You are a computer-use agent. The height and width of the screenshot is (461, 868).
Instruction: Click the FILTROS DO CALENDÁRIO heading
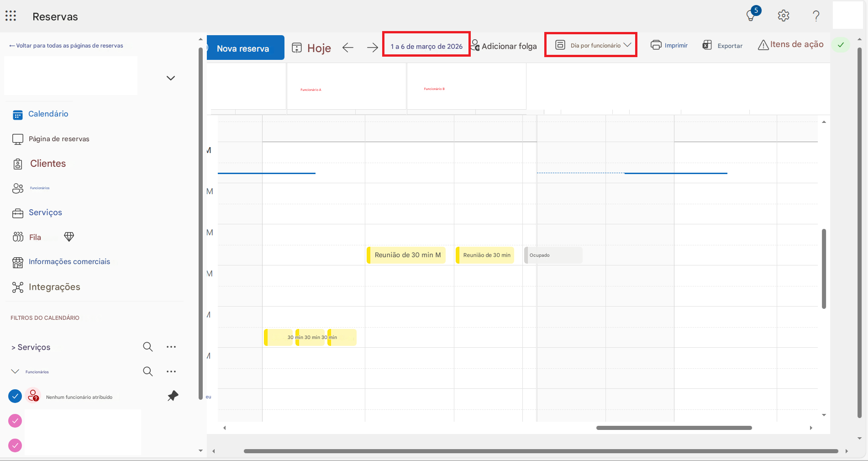pos(45,318)
